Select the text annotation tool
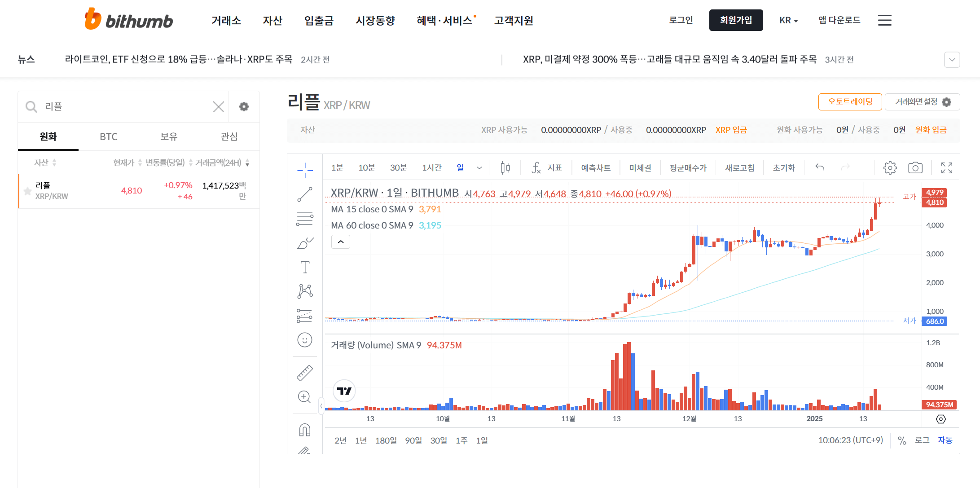Screen dimensions: 980x488 tap(305, 267)
